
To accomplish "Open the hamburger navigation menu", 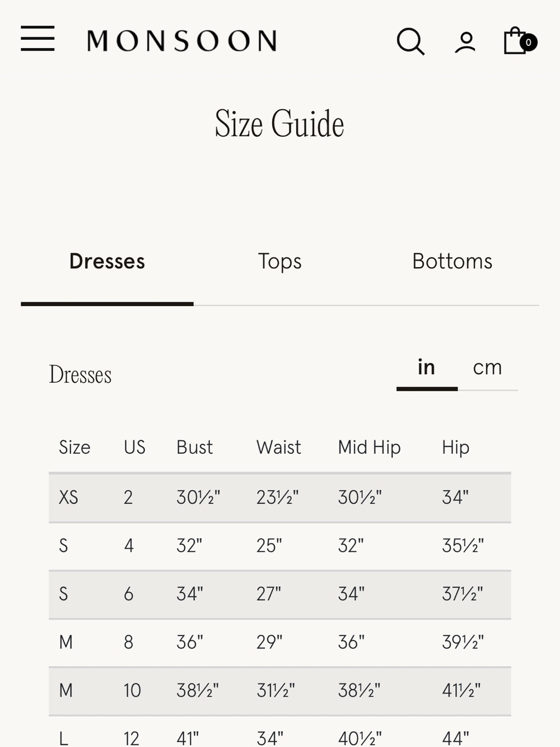I will (38, 39).
